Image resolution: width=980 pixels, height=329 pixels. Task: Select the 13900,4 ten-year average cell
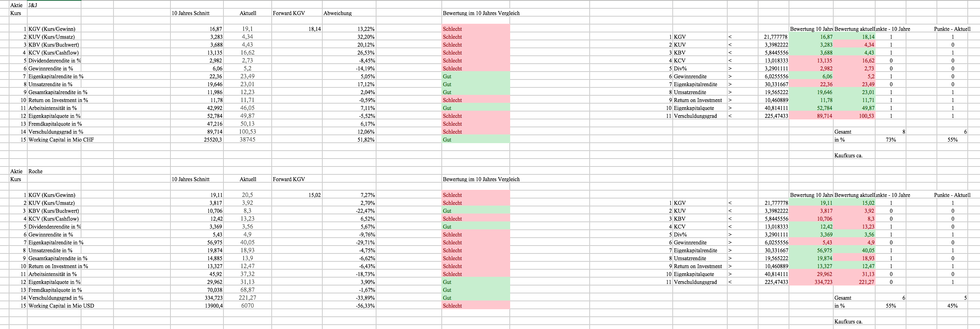coord(213,306)
